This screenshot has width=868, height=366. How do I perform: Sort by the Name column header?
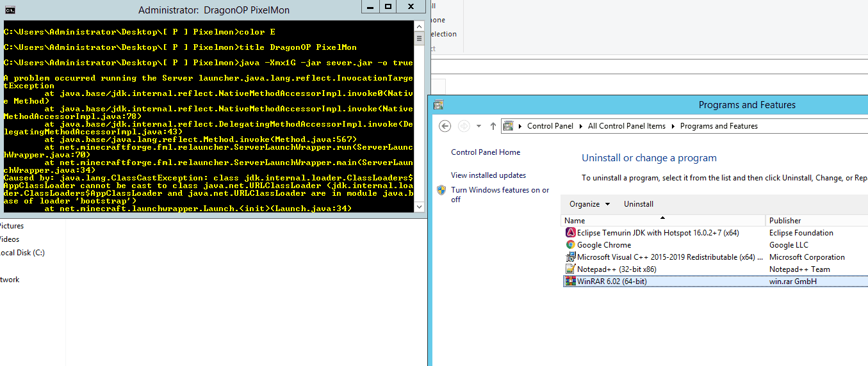click(663, 221)
